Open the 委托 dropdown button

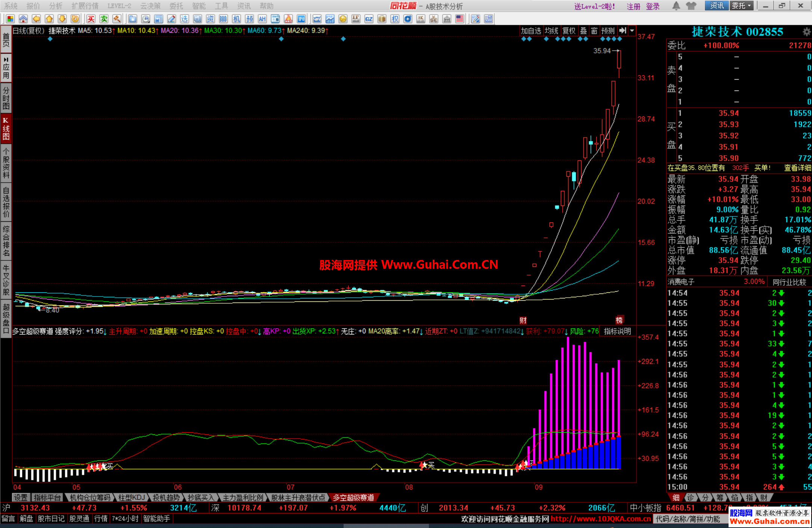click(741, 6)
